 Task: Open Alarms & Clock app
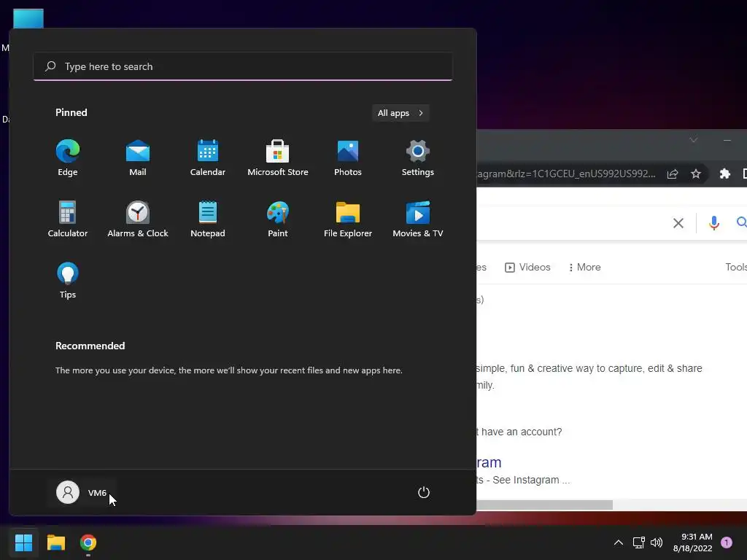[x=138, y=219]
